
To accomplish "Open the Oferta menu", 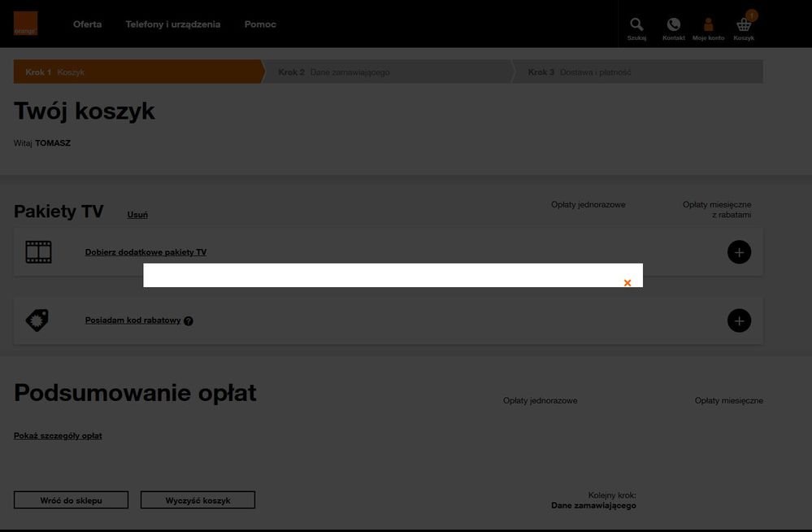I will pos(87,24).
